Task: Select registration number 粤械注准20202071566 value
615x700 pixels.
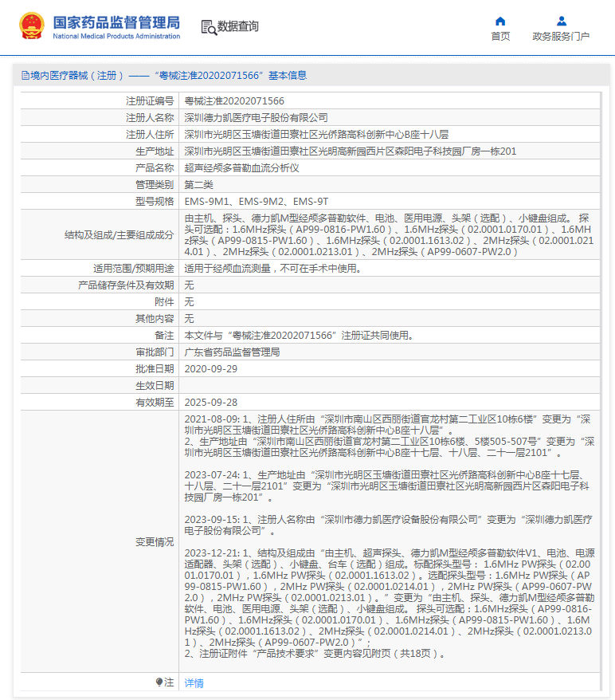Action: (x=234, y=101)
